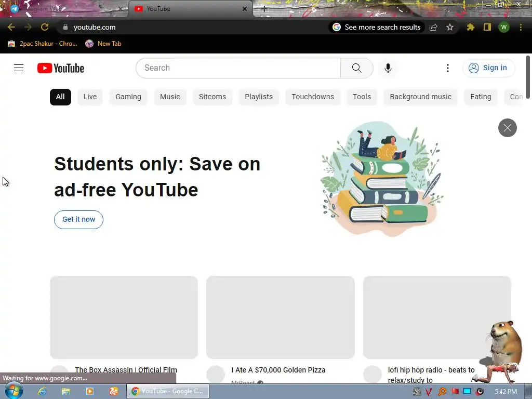Select the Live filter chip
Viewport: 532px width, 399px height.
[x=90, y=97]
